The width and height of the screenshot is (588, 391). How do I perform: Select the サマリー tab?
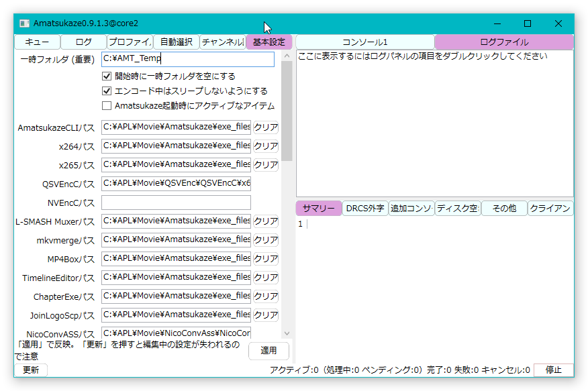319,208
